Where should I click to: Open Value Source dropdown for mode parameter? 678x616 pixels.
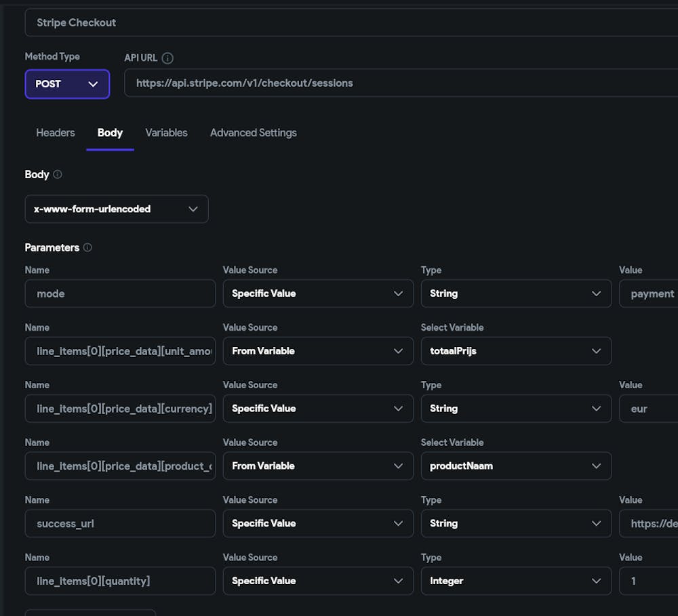pos(318,293)
